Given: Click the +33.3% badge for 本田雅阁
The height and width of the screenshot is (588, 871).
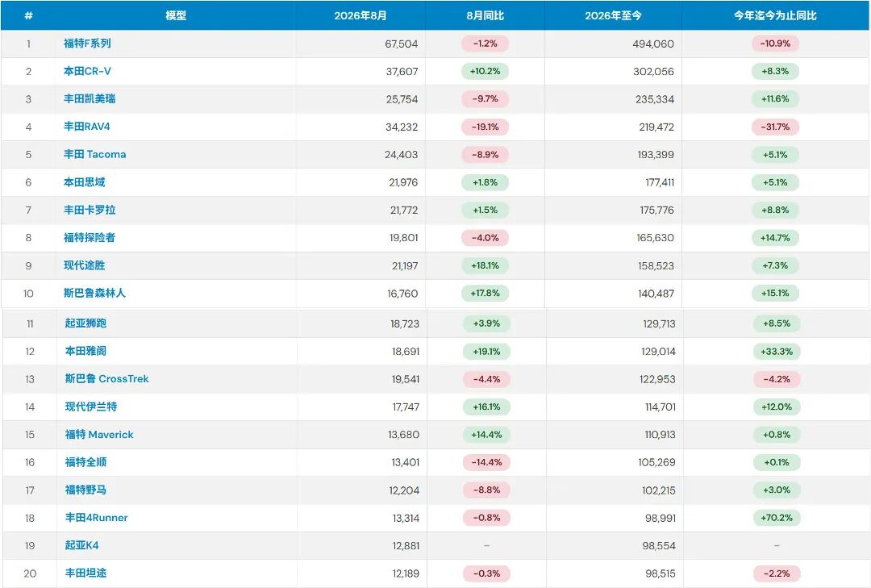Looking at the screenshot, I should point(777,351).
